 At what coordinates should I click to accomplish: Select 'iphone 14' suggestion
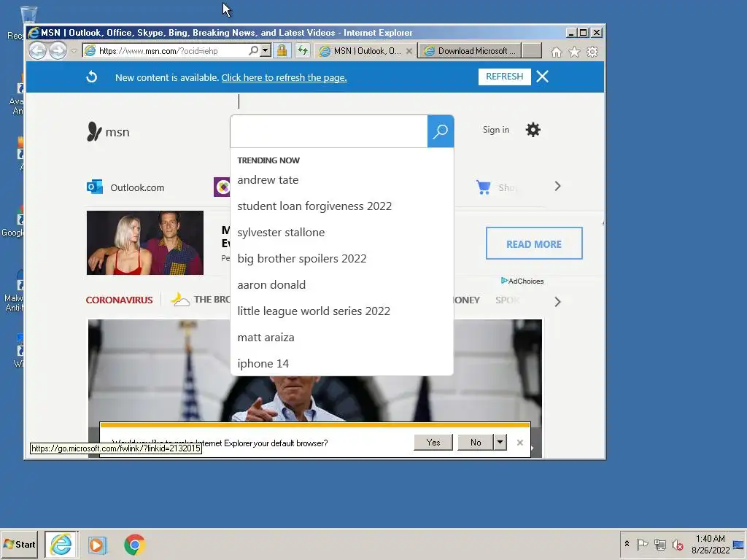tap(263, 363)
